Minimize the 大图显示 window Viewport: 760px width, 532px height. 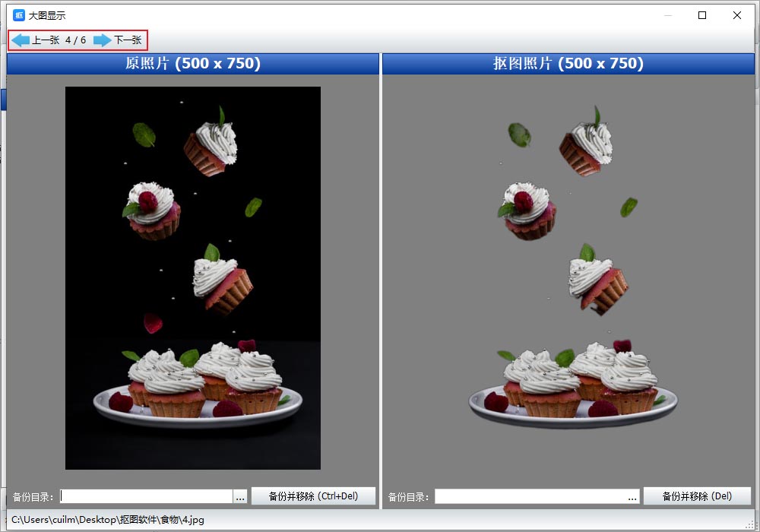pos(667,15)
